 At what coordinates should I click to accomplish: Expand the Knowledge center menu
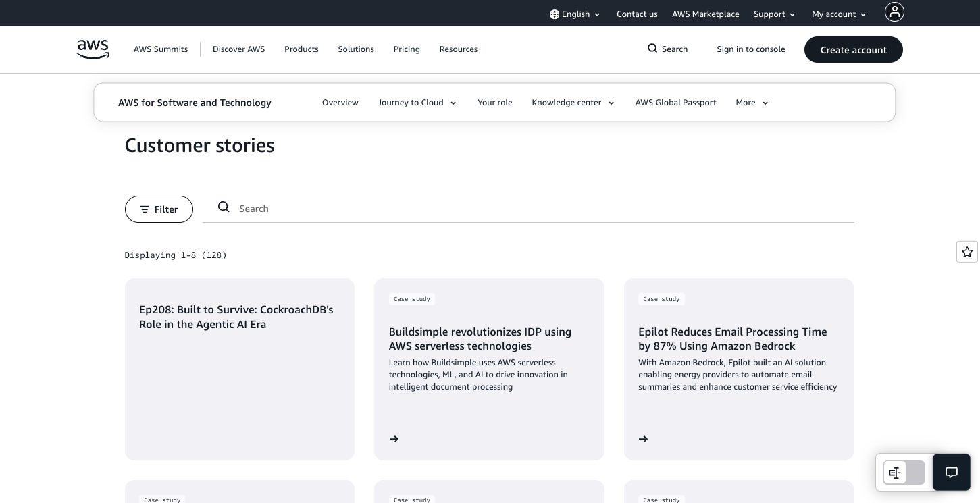pos(573,103)
